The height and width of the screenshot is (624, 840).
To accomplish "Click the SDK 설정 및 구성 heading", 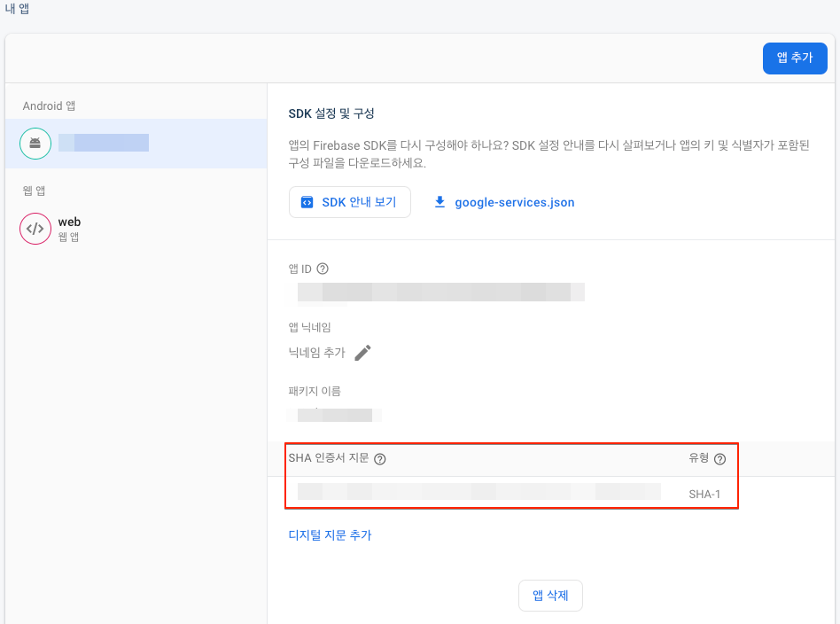I will pyautogui.click(x=331, y=113).
